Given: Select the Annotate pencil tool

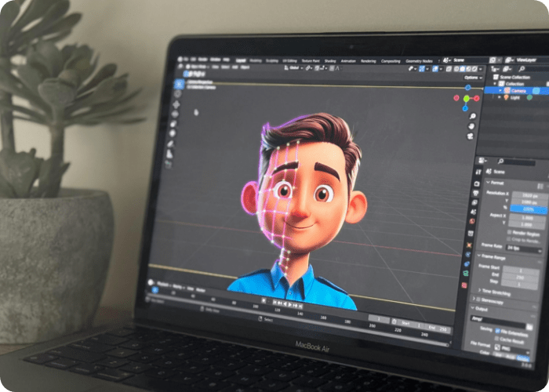Looking at the screenshot, I should (x=170, y=143).
